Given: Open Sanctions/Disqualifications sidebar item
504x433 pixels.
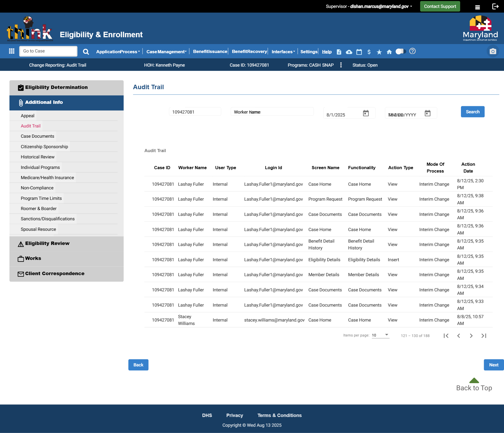Looking at the screenshot, I should click(48, 219).
